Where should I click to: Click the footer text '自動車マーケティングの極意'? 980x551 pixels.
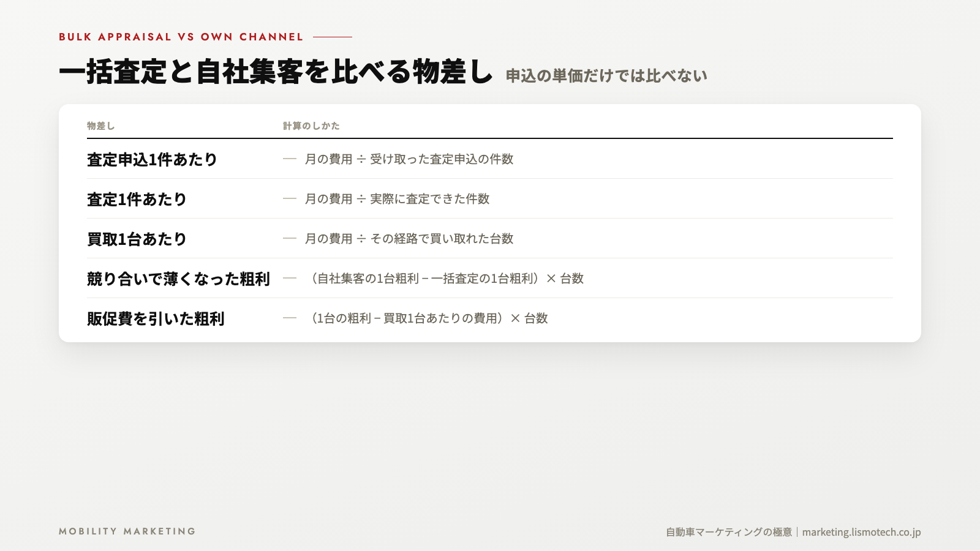coord(729,532)
